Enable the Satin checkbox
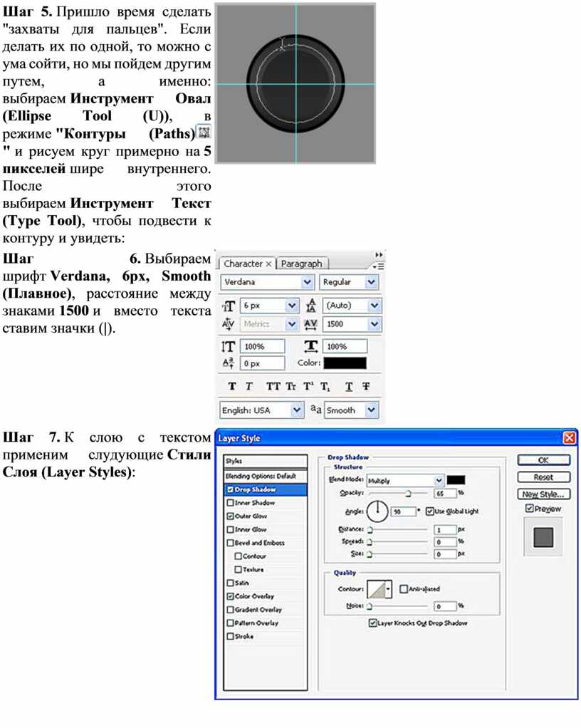This screenshot has width=581, height=728. coord(230,583)
